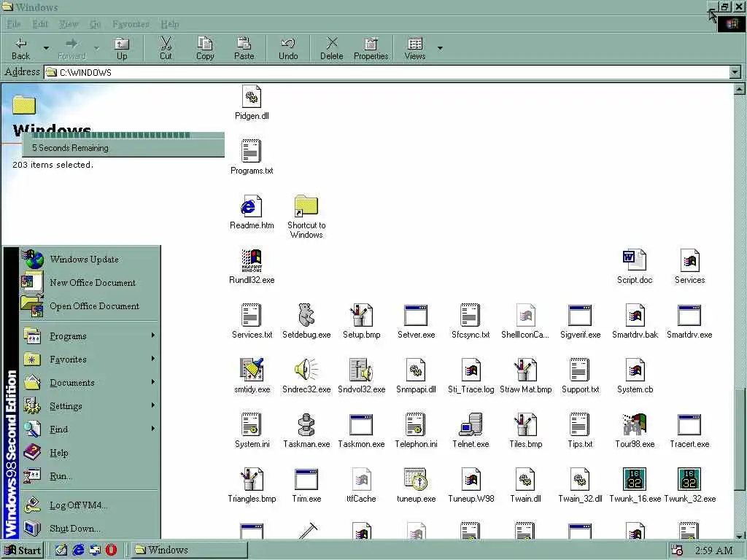The width and height of the screenshot is (747, 560).
Task: Click Shut Down... in Start menu
Action: click(x=90, y=528)
